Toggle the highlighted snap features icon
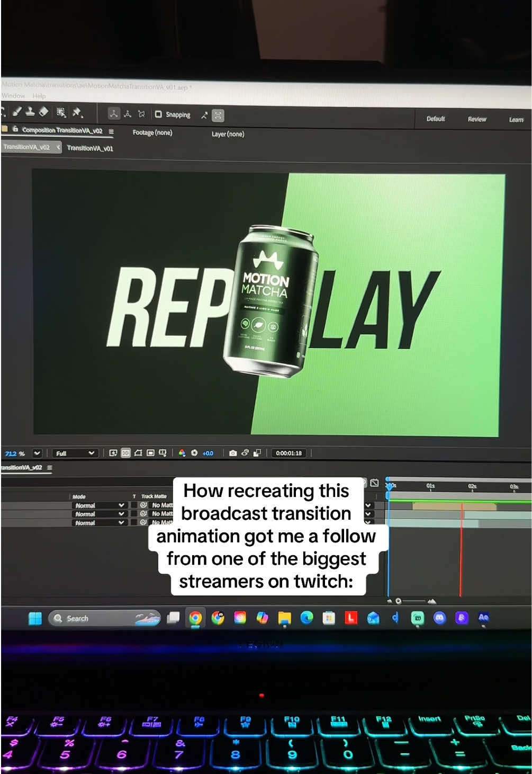The width and height of the screenshot is (532, 774). pyautogui.click(x=218, y=115)
